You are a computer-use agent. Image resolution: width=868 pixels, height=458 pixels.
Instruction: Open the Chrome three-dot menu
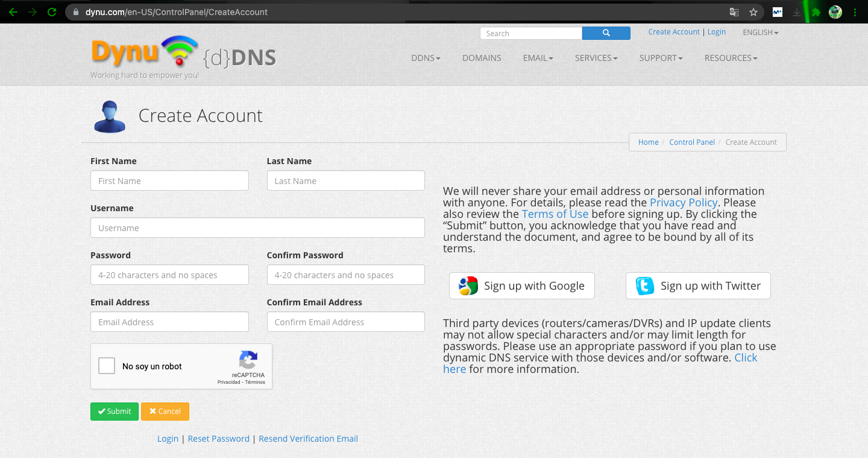tap(855, 12)
